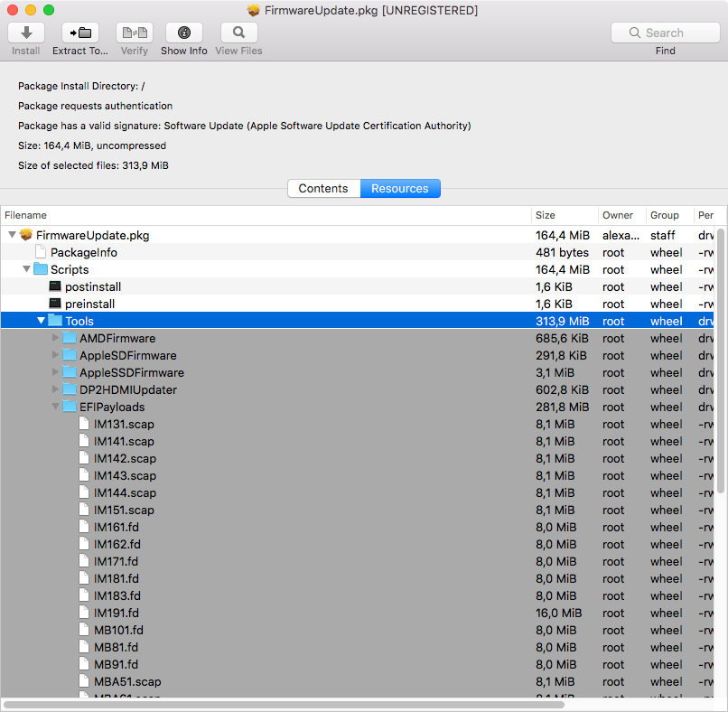Select the IM171.fd file name

click(117, 561)
